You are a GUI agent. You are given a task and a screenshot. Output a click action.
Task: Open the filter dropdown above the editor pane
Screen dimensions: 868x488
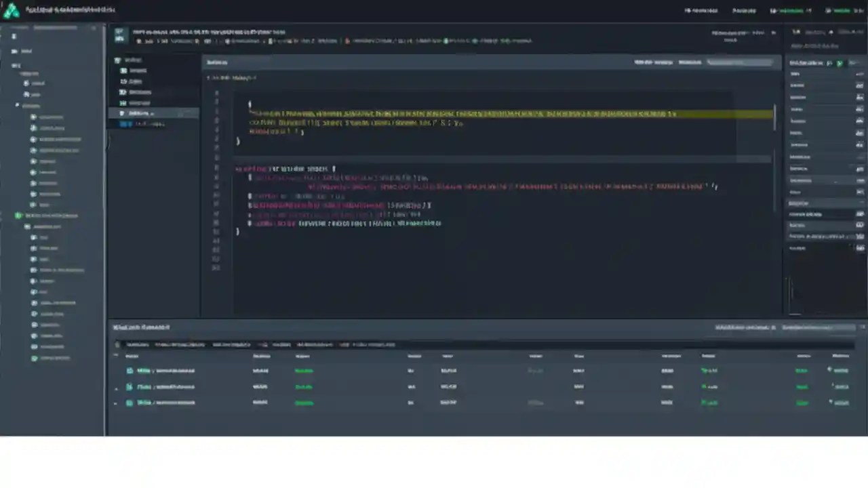pos(690,62)
